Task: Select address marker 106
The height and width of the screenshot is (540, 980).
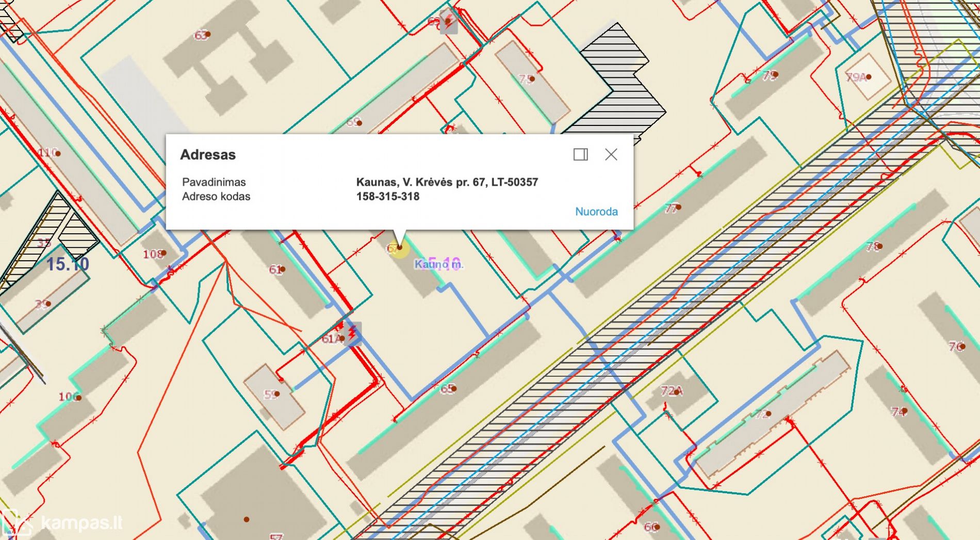Action: click(x=78, y=397)
